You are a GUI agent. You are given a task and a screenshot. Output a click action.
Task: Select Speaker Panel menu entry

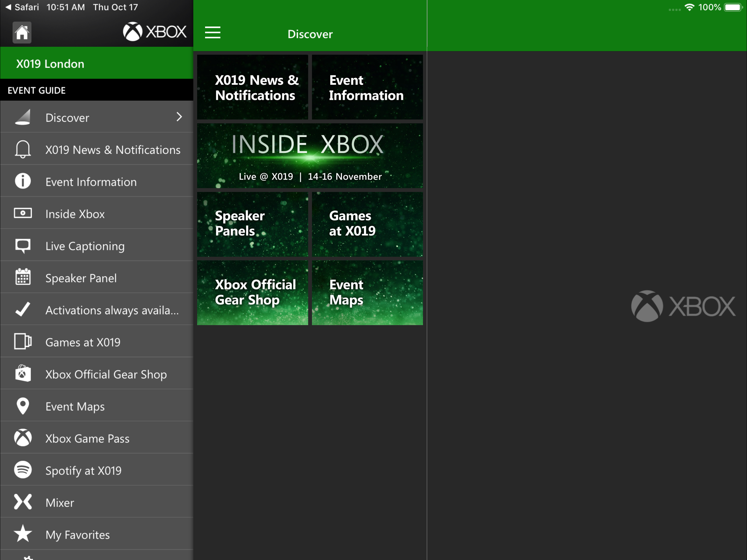97,278
